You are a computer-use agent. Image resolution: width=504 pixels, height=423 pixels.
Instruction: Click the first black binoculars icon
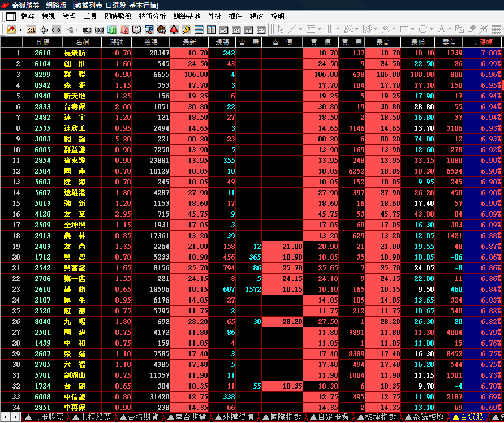87,30
